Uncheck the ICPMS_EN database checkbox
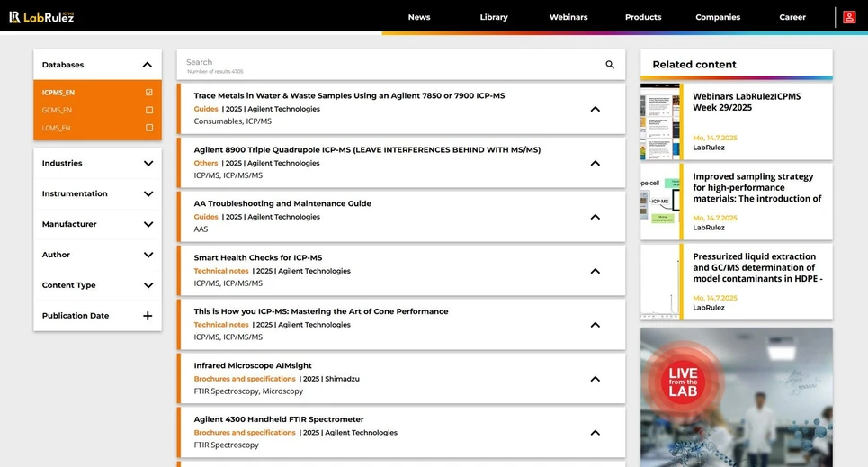 click(x=149, y=93)
